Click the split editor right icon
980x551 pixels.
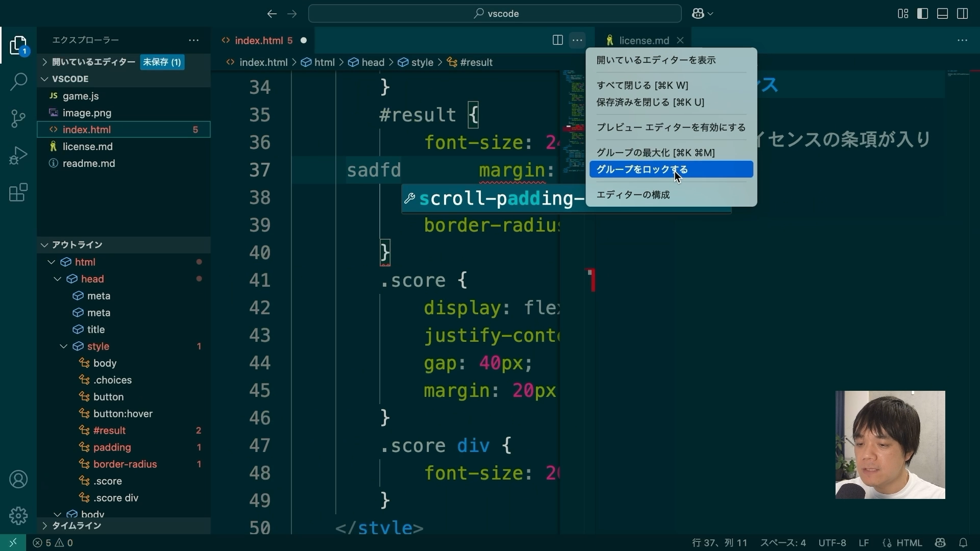pyautogui.click(x=557, y=40)
